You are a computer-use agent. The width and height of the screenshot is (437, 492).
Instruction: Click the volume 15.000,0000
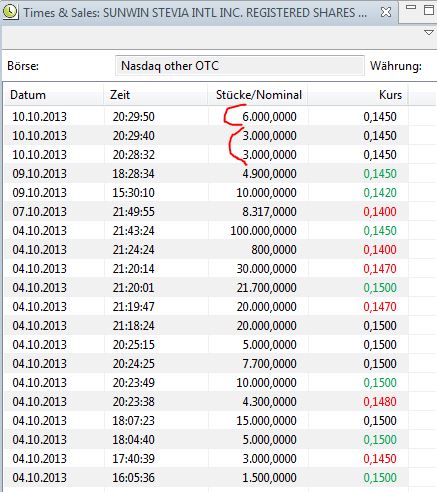[x=266, y=421]
